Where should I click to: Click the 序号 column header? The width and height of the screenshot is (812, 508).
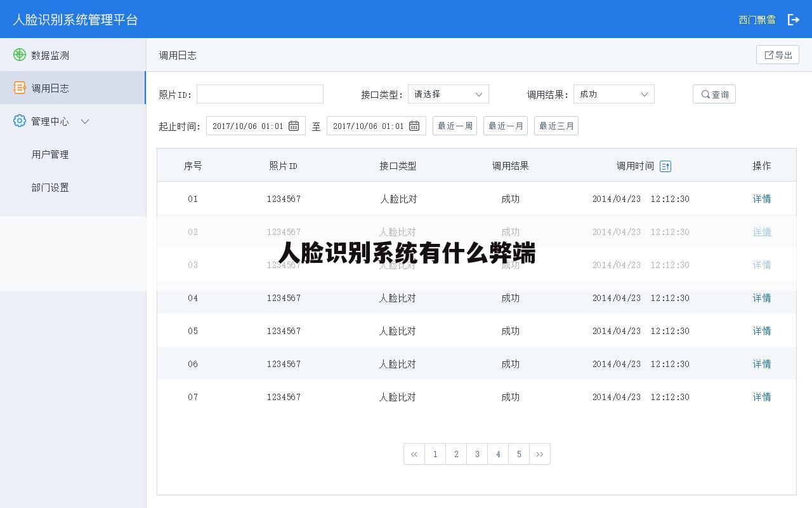pos(193,166)
